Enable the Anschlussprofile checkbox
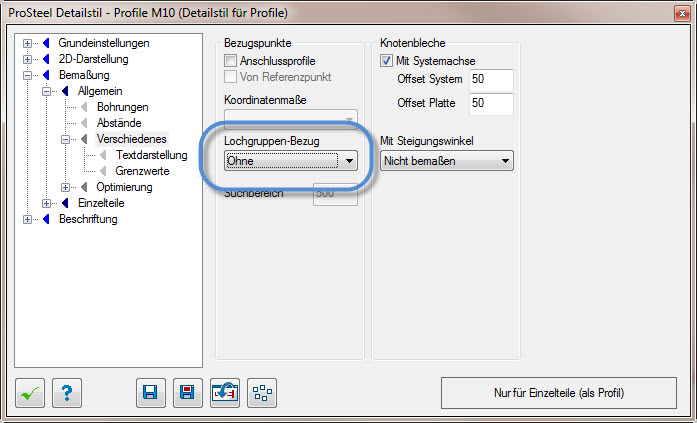Viewport: 697px width, 423px height. [230, 61]
